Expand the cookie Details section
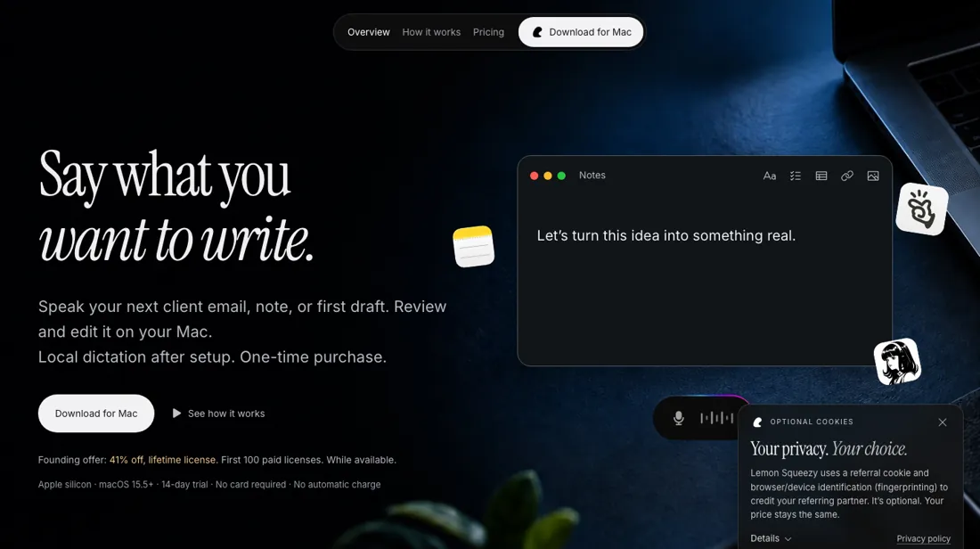The image size is (980, 549). 771,538
